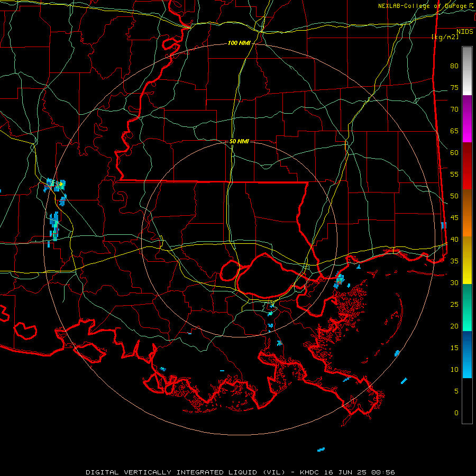Click the 100 NMI range ring label
The height and width of the screenshot is (476, 476).
click(x=239, y=43)
